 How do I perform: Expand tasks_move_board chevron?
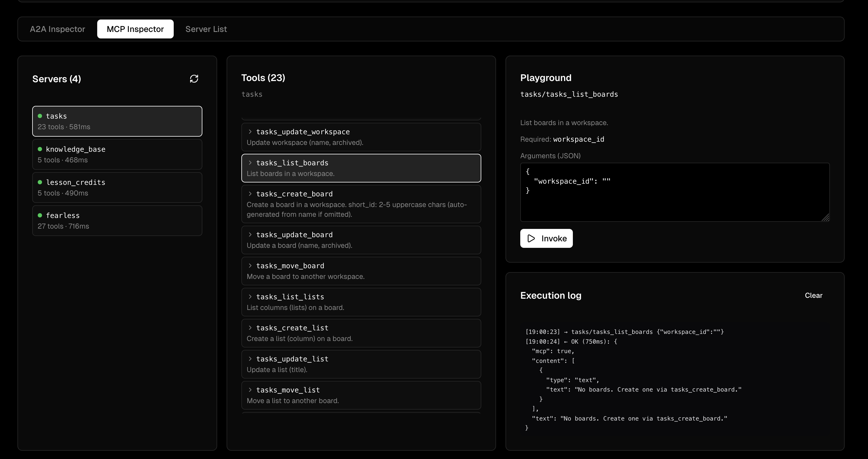(250, 265)
